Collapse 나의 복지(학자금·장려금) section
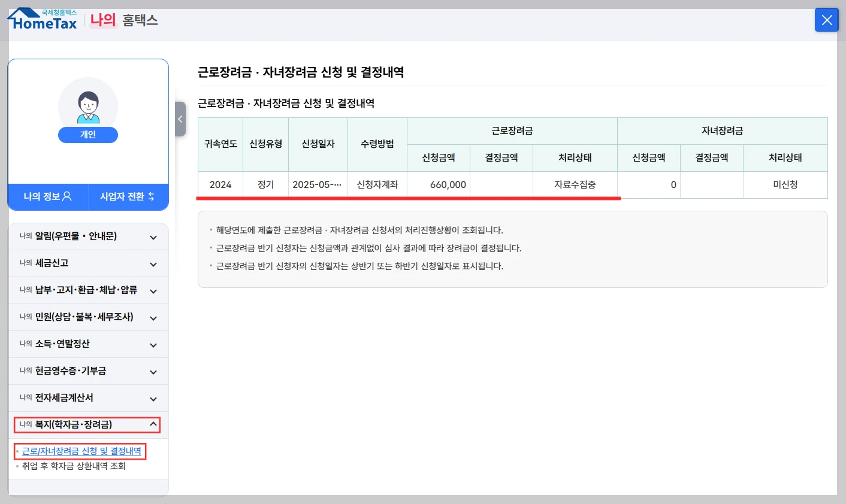The height and width of the screenshot is (504, 846). point(88,424)
